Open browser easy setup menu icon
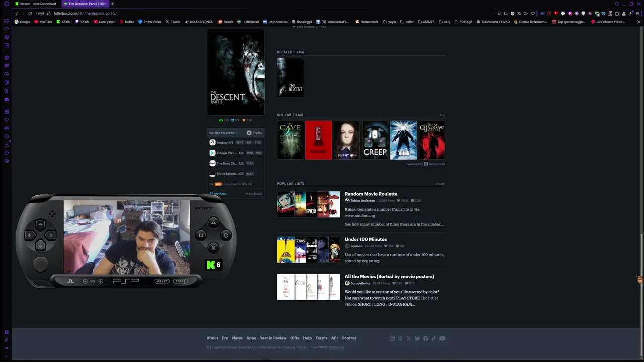Screen dimensions: 644x362 pyautogui.click(x=637, y=13)
